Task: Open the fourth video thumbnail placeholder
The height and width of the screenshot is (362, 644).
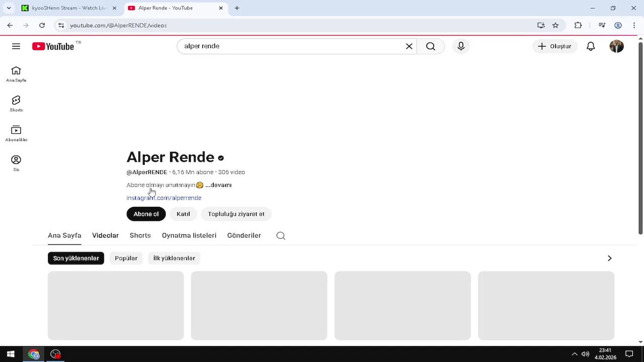Action: point(546,306)
